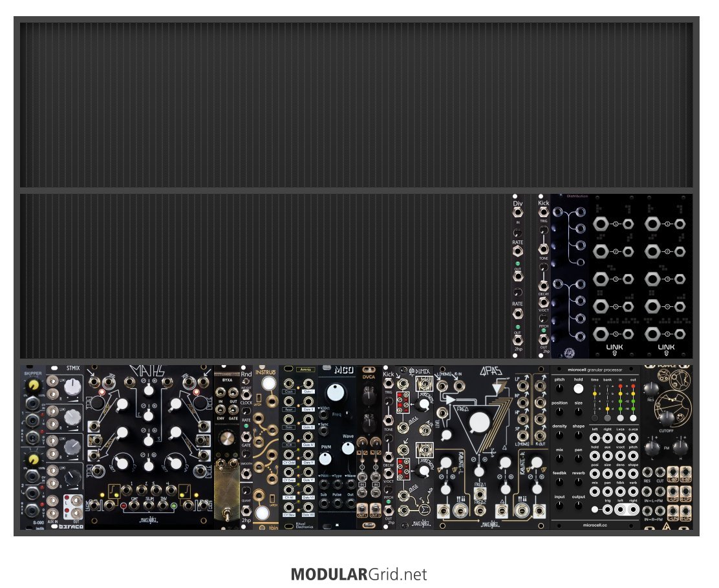Click the trig input jack on microcell
The image size is (719, 588).
point(607,509)
